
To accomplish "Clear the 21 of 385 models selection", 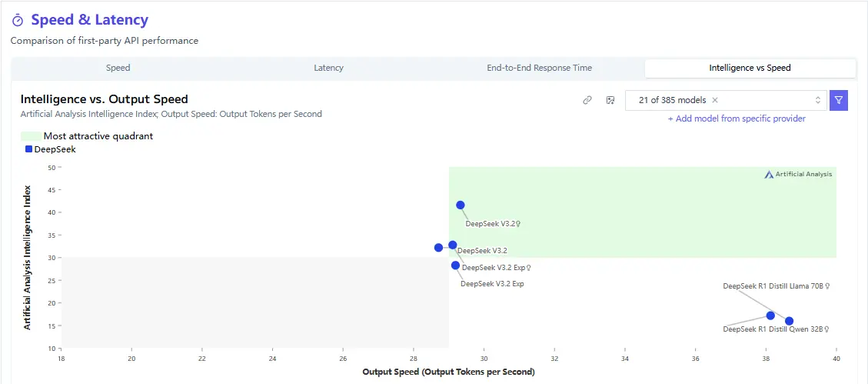I will click(x=715, y=100).
